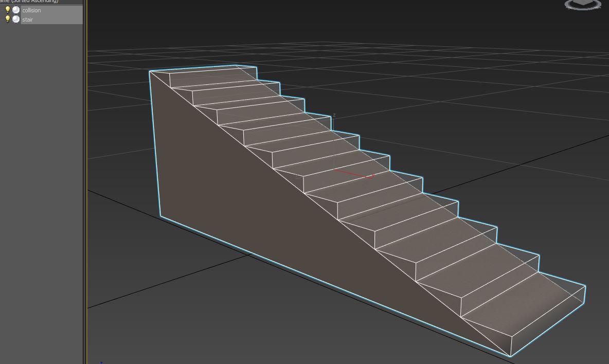
Task: Toggle the lightbulb visibility for collision
Action: (x=7, y=10)
